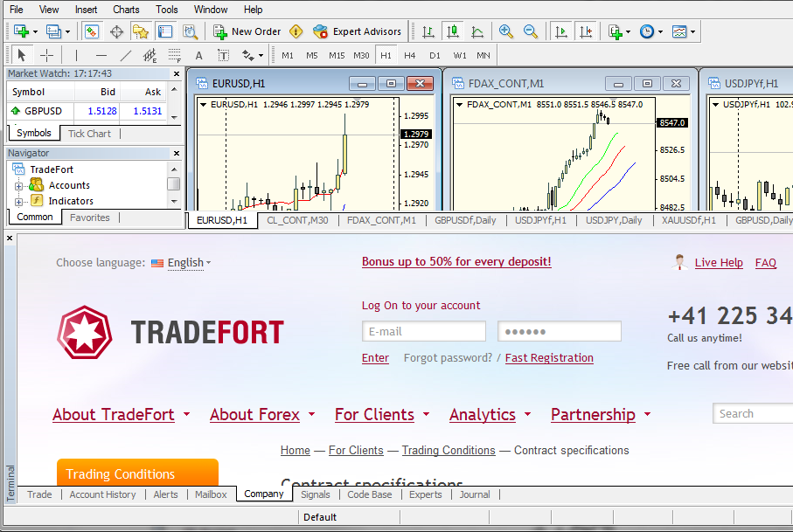Click the E-mail input field
Viewport: 793px width, 532px height.
(x=424, y=332)
